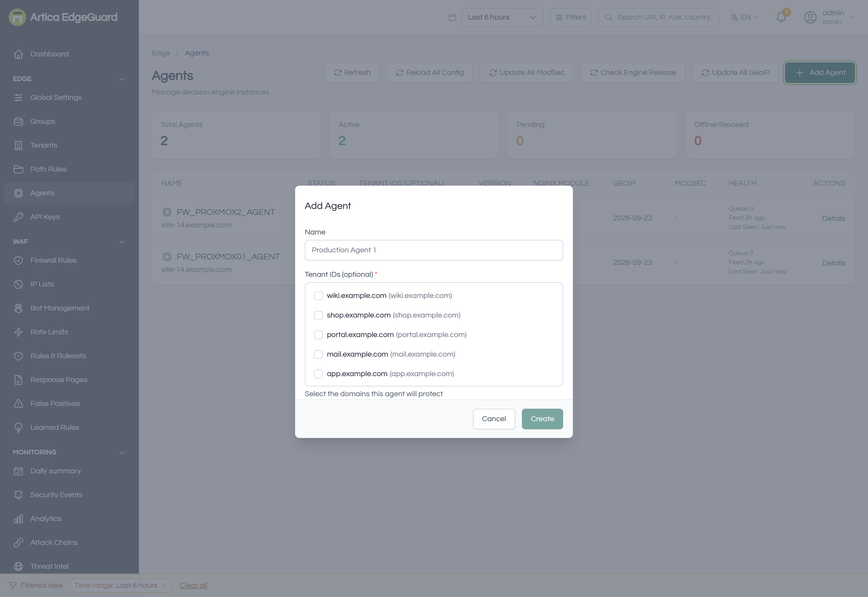Screen dimensions: 868x597
Task: Check the mail.example.com tenant box
Action: (x=318, y=354)
